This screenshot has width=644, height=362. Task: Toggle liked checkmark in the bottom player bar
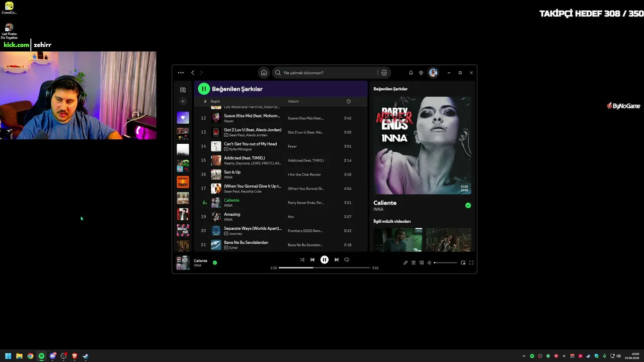tap(215, 262)
